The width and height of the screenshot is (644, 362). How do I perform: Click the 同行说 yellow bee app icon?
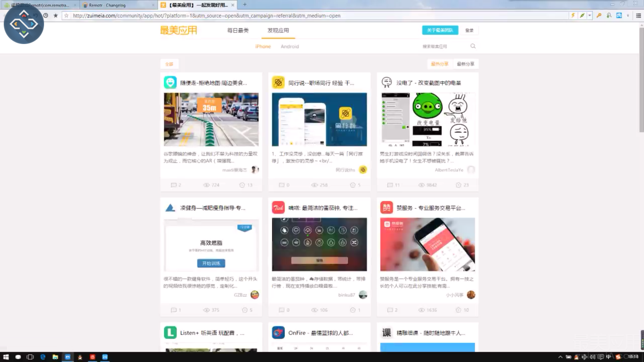coord(278,83)
